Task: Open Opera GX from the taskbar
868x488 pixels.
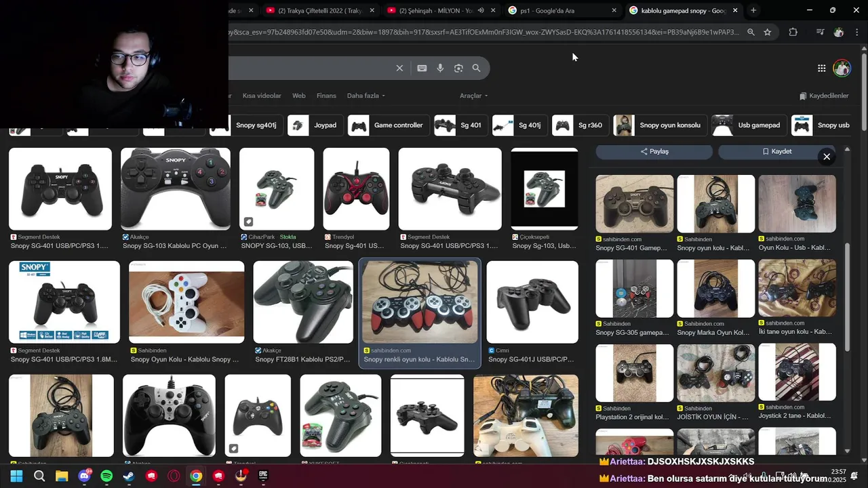Action: click(174, 476)
